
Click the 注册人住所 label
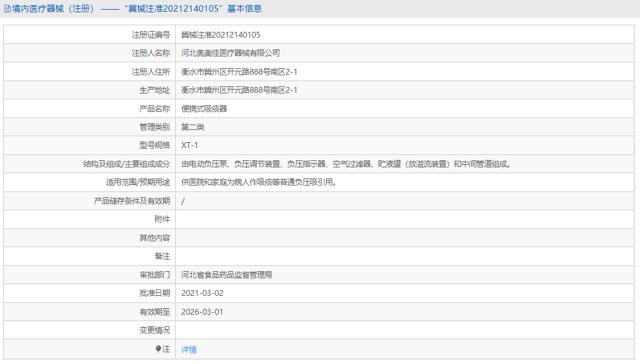[x=151, y=72]
